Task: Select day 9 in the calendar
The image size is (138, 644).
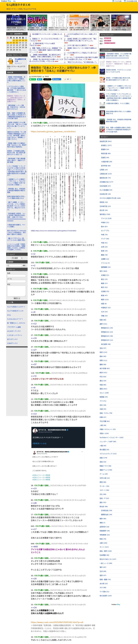Action: coord(17,43)
